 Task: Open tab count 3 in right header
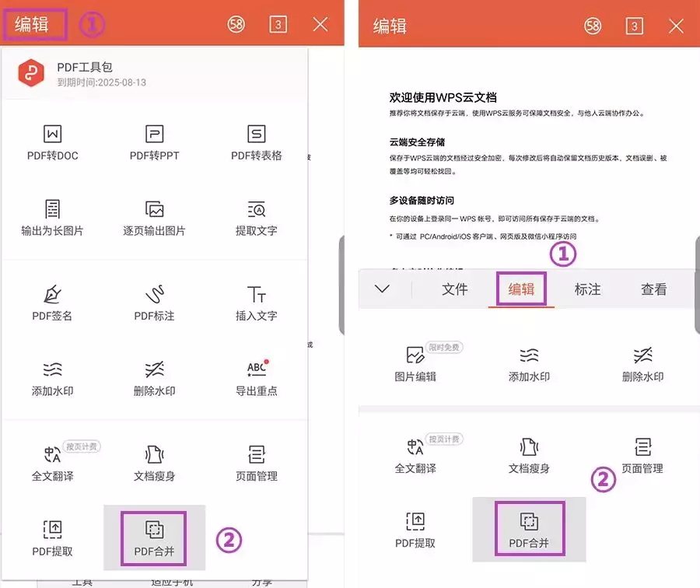634,26
